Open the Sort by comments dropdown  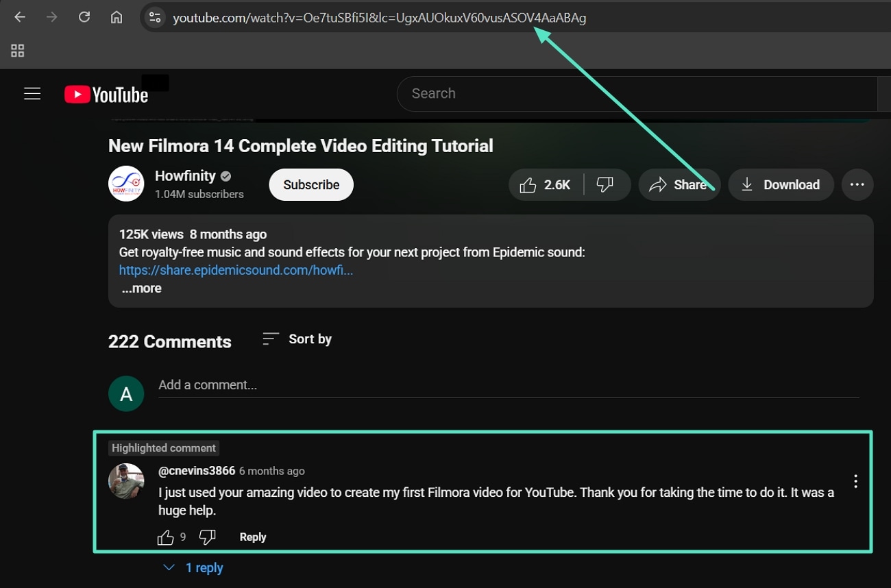tap(297, 339)
